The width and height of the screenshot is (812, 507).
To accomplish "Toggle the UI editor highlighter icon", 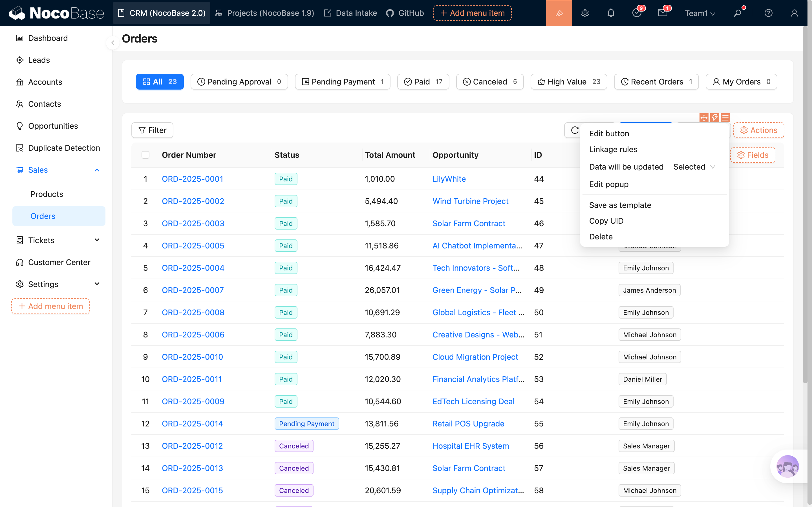I will pos(559,13).
